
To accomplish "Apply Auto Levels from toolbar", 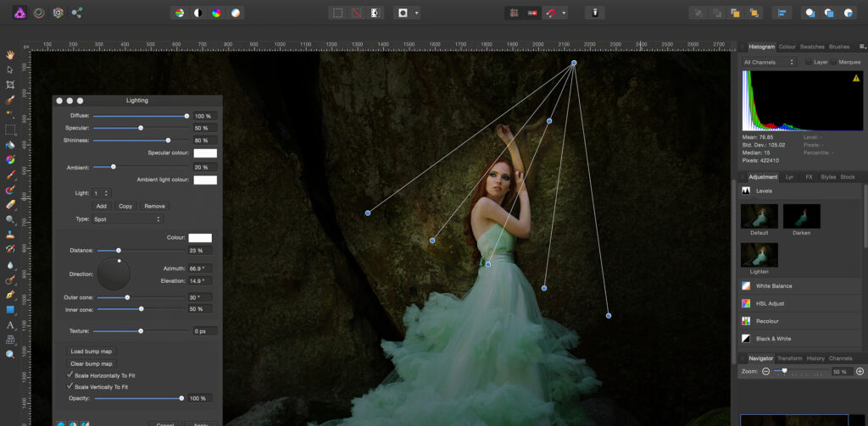I will pos(180,13).
